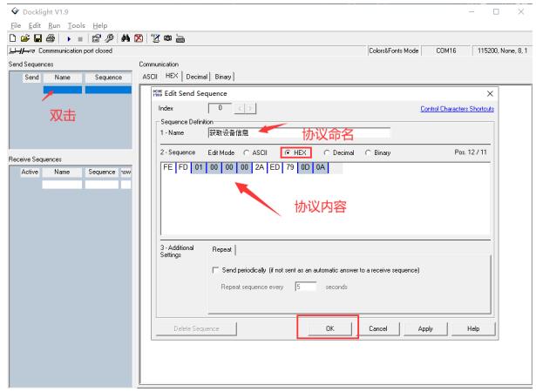Viewport: 536px width, 392px height.
Task: Clear communication window with the red X icon
Action: 139,38
